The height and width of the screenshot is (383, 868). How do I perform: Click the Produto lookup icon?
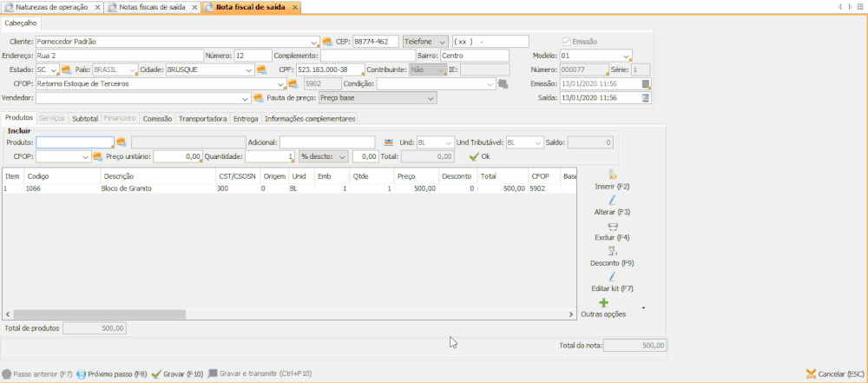(x=122, y=142)
